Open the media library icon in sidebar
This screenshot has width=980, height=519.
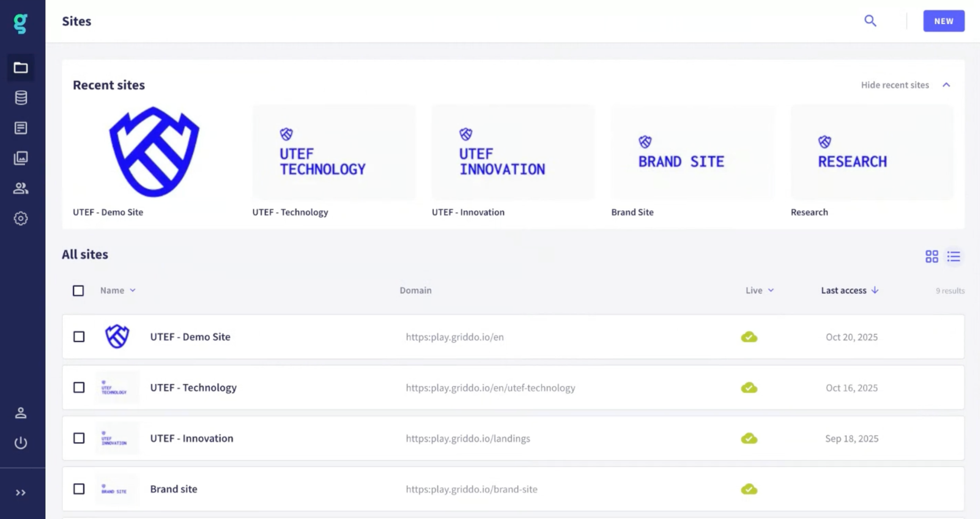pyautogui.click(x=21, y=158)
